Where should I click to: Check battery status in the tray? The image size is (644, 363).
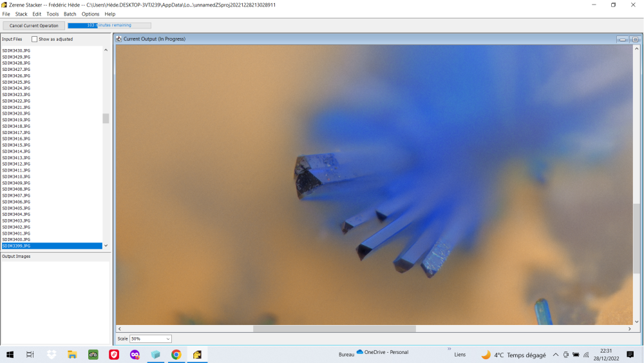[x=576, y=355]
